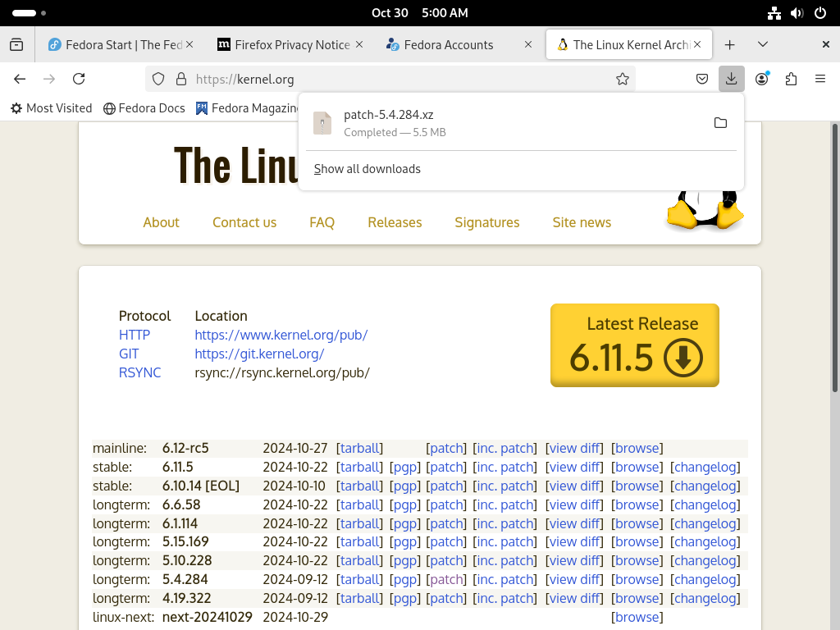Click the padlock site info icon
The width and height of the screenshot is (840, 630).
tap(181, 80)
